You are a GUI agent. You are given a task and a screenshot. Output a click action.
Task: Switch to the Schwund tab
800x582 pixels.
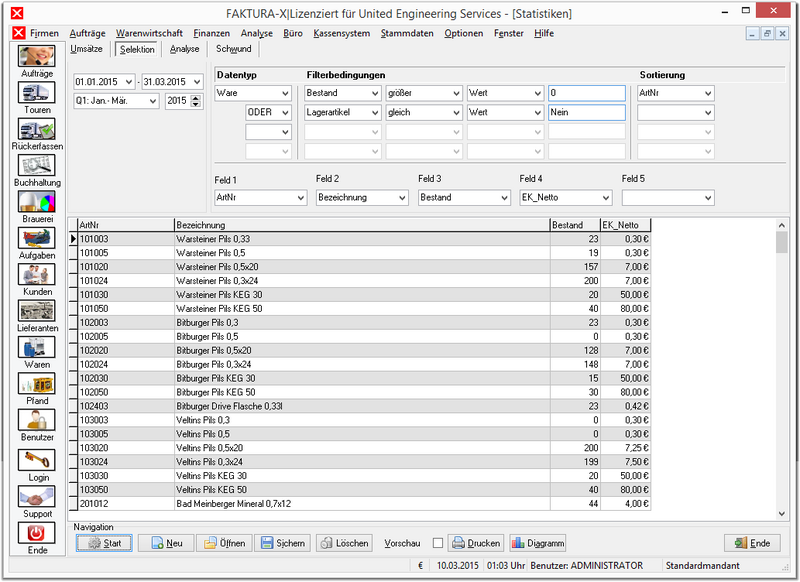pyautogui.click(x=233, y=49)
